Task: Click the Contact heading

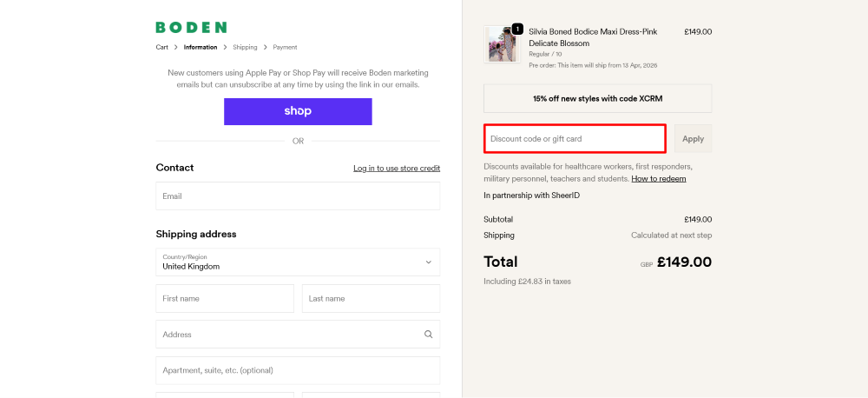Action: point(175,168)
